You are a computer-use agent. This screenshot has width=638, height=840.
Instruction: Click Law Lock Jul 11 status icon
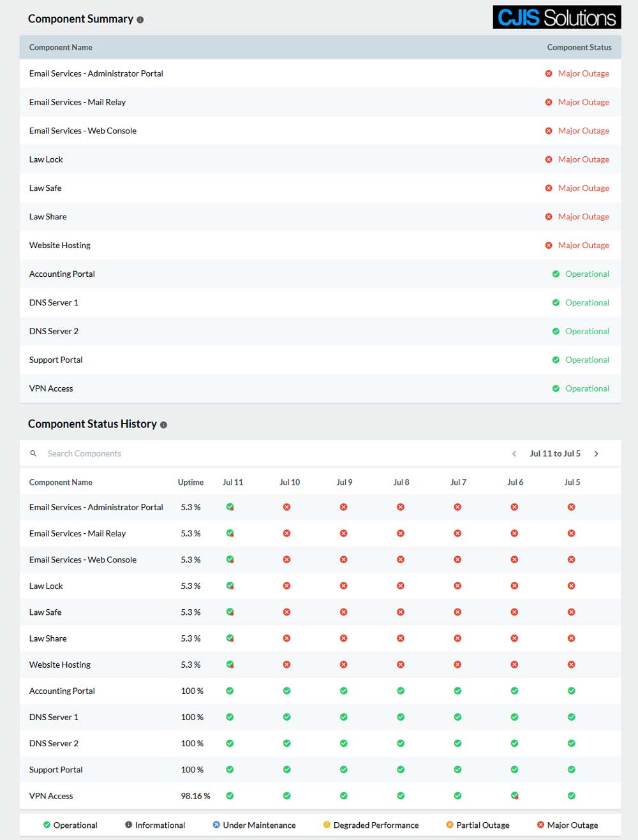click(230, 586)
